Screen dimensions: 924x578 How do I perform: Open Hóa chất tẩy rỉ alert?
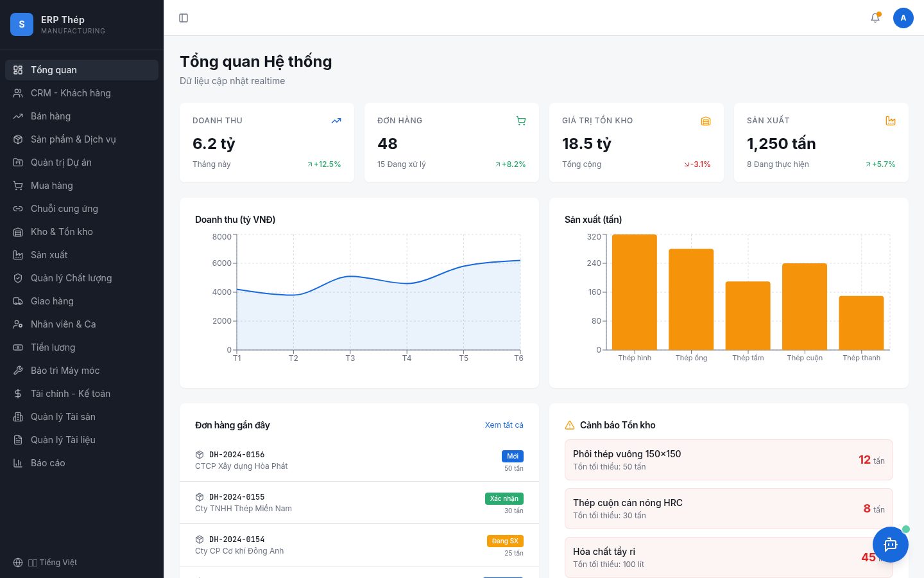[x=729, y=557]
